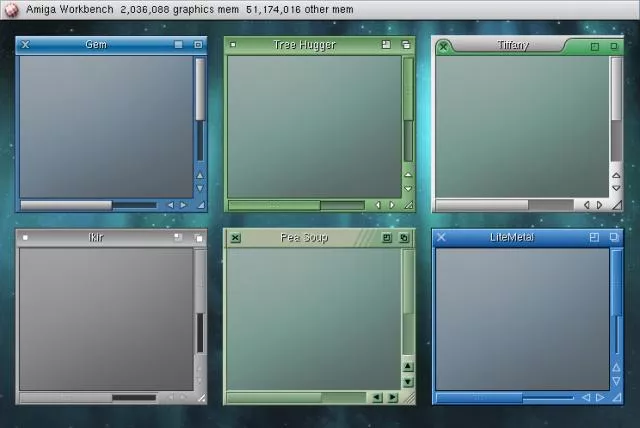Click vertical scrollbar knob in Ikir window
The width and height of the screenshot is (640, 428).
tap(200, 332)
